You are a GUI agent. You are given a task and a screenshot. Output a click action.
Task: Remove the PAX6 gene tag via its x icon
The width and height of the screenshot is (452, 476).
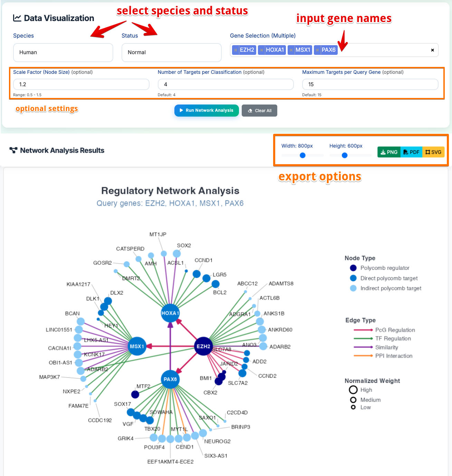(x=317, y=50)
